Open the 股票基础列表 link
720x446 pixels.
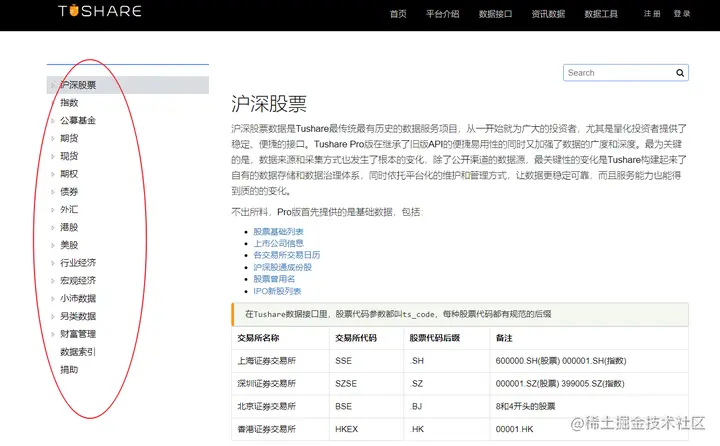click(278, 231)
